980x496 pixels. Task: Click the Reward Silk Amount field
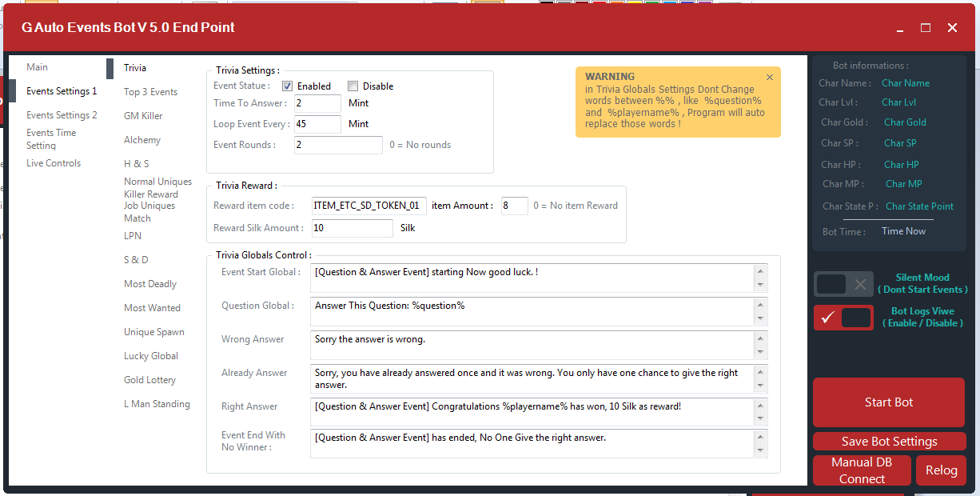tap(353, 228)
